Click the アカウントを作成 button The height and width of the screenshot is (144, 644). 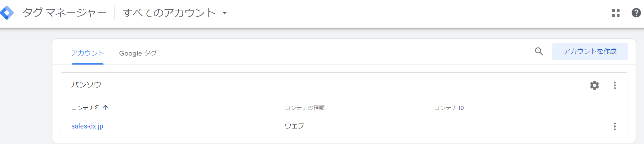590,52
